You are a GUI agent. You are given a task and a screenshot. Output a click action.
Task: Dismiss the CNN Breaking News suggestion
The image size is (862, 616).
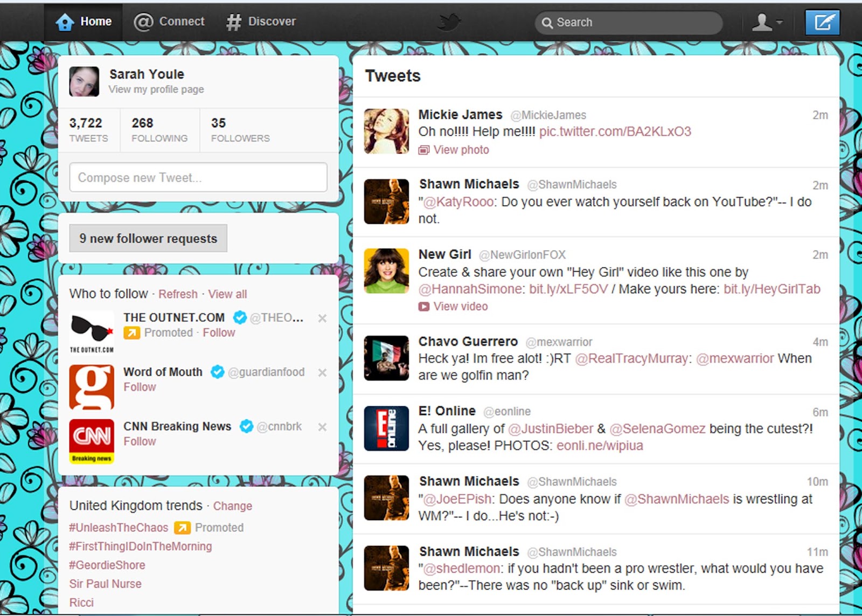pos(322,427)
